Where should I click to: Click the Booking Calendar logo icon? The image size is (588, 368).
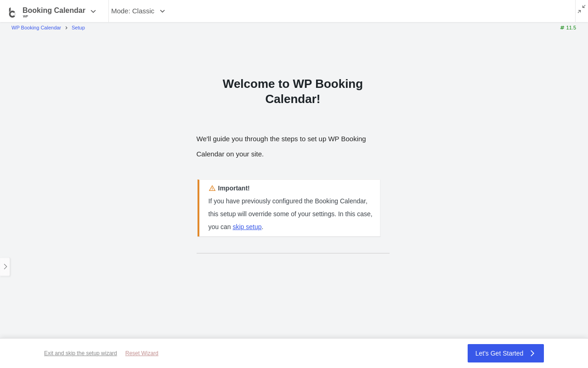click(x=12, y=12)
